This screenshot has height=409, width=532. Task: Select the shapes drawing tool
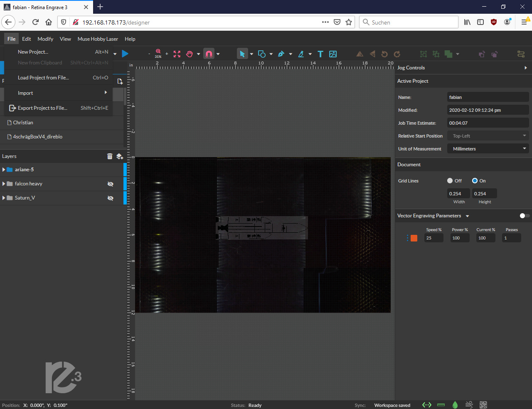tap(262, 54)
